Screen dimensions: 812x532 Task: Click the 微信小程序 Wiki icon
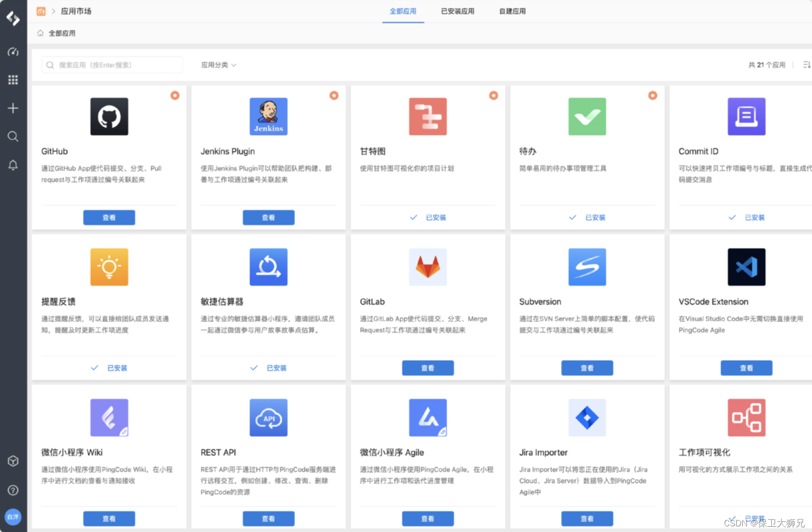pyautogui.click(x=109, y=418)
